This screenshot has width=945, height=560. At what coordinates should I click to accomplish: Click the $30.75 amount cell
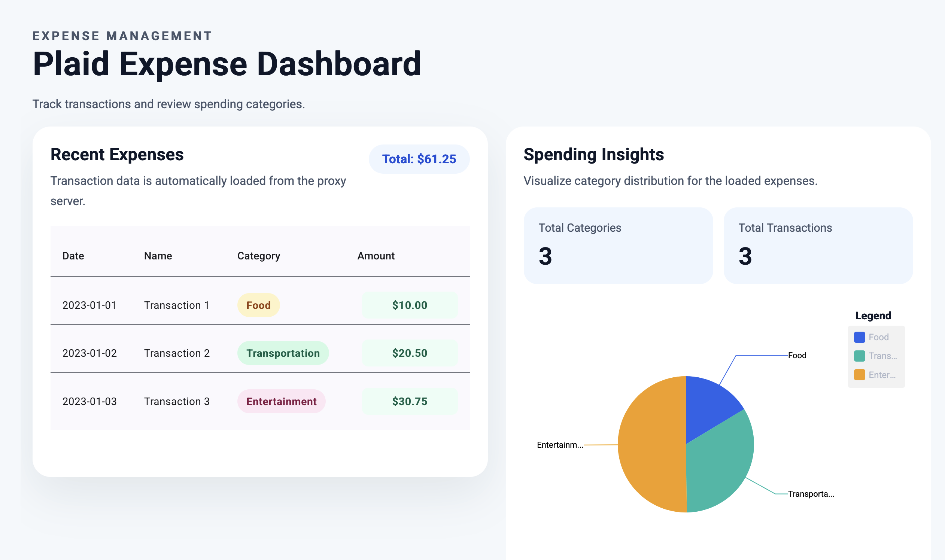pos(410,401)
